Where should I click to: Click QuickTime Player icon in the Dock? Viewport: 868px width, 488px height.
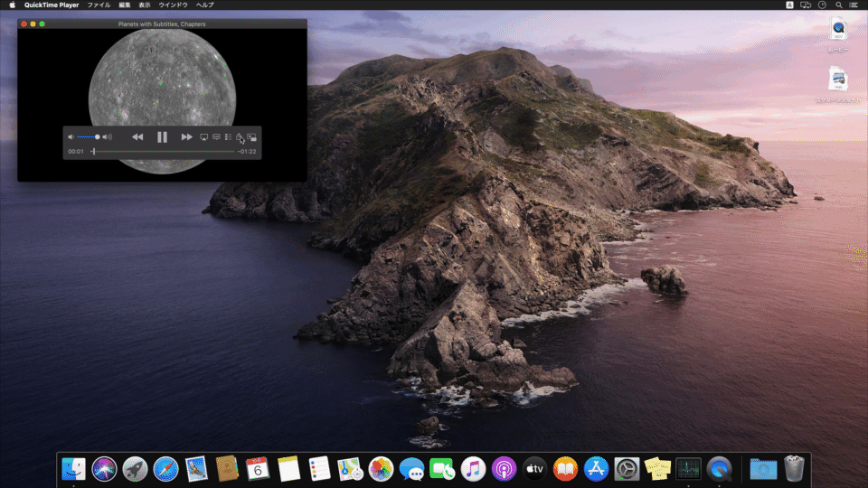[719, 469]
